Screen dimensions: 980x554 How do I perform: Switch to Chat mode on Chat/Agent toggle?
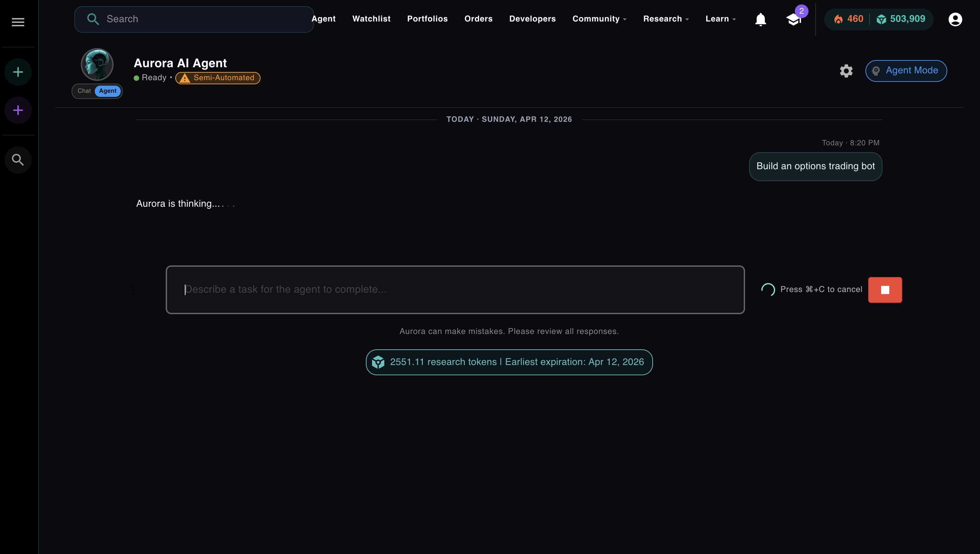(x=84, y=90)
